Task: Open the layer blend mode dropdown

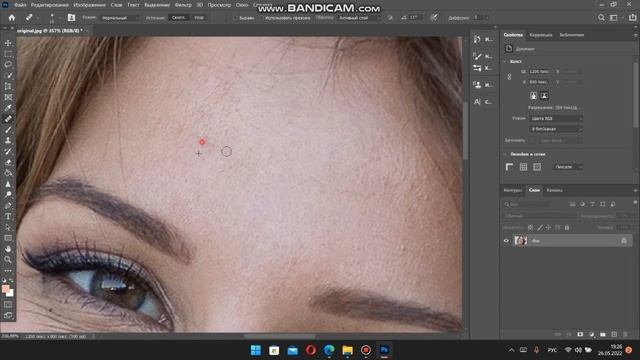Action: coord(540,216)
